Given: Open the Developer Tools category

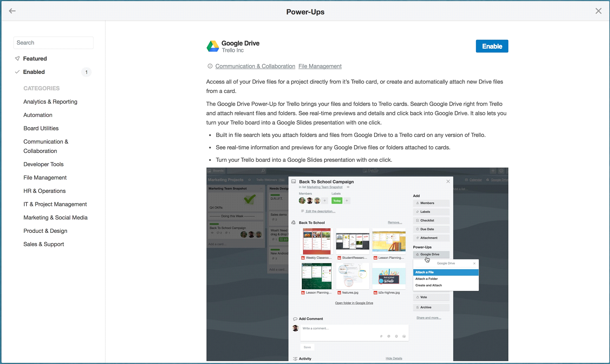Looking at the screenshot, I should pyautogui.click(x=44, y=164).
